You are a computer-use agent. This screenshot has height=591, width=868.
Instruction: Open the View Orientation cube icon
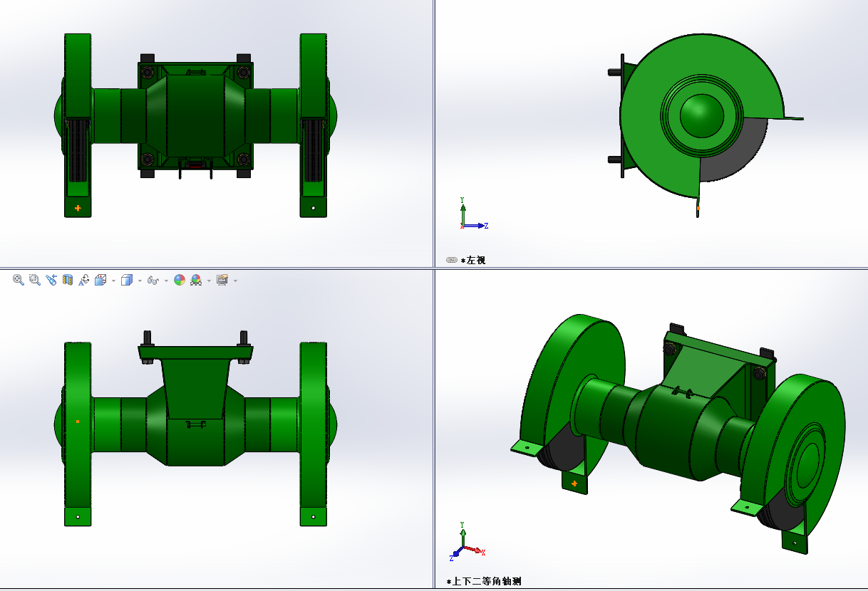100,280
